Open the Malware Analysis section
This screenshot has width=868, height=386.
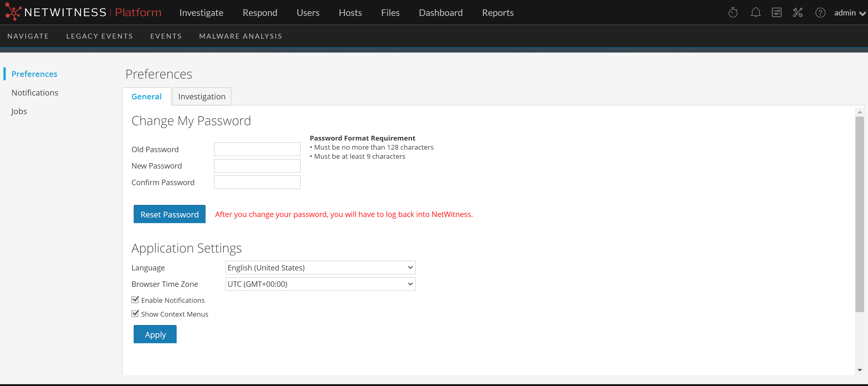click(240, 36)
